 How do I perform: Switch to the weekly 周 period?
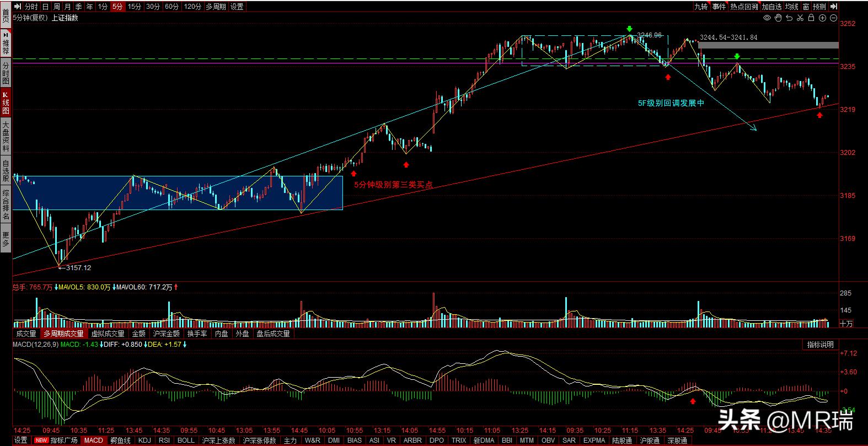tap(56, 7)
